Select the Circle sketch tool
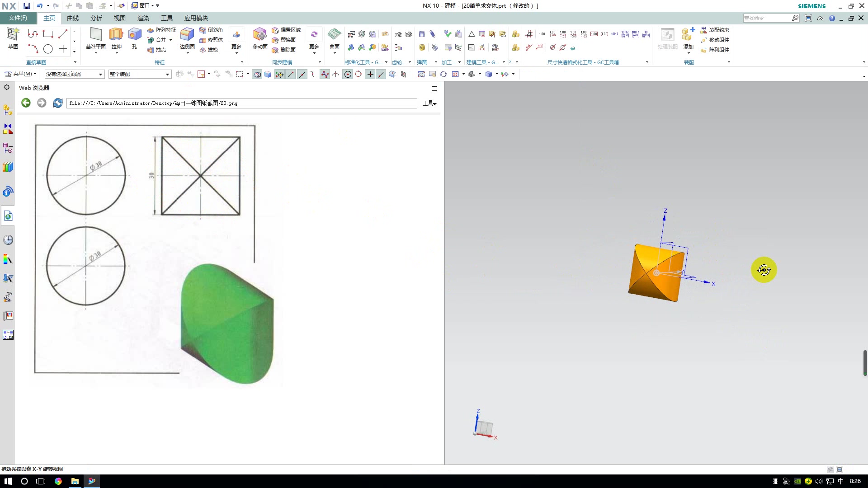Image resolution: width=868 pixels, height=488 pixels. click(x=48, y=49)
